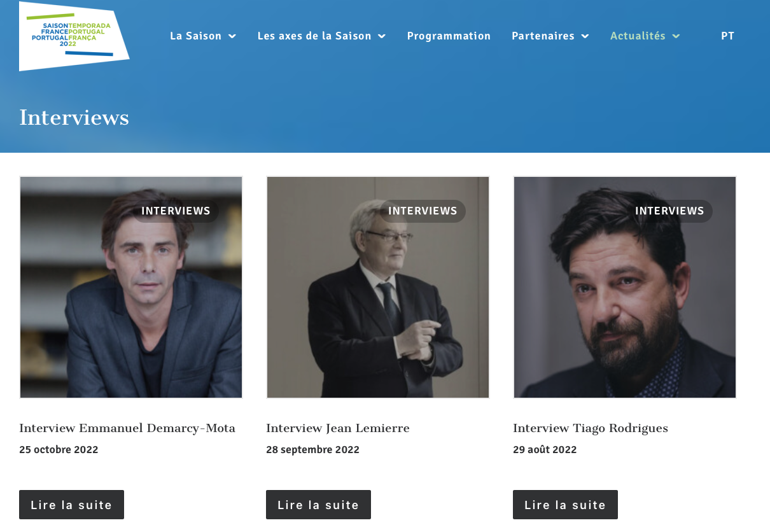Select the La Saison menu item
The image size is (770, 532).
[195, 36]
